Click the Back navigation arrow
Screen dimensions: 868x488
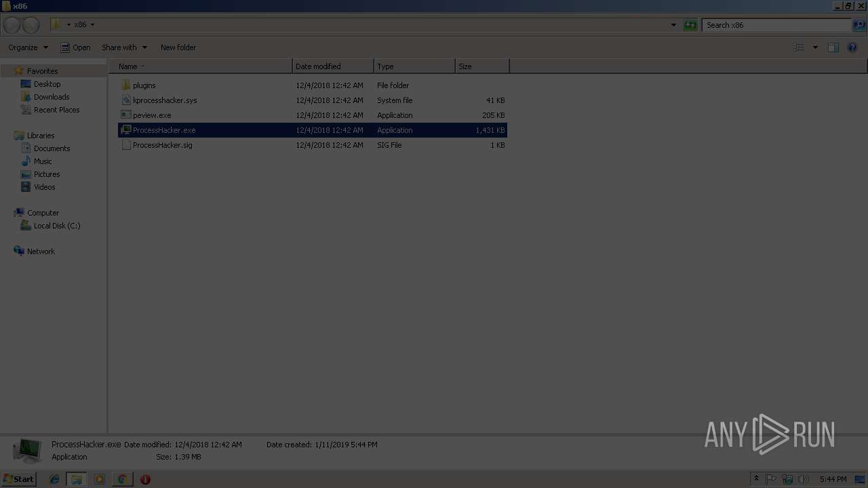[12, 25]
